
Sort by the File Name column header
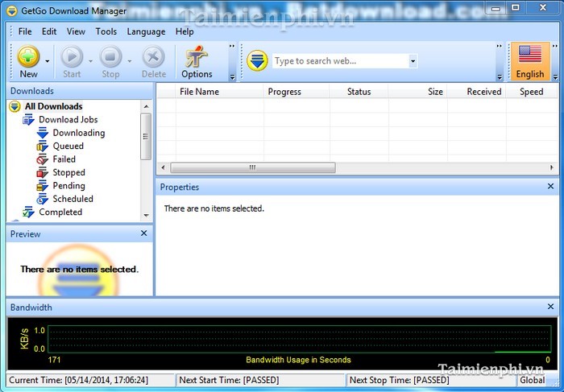(x=219, y=92)
